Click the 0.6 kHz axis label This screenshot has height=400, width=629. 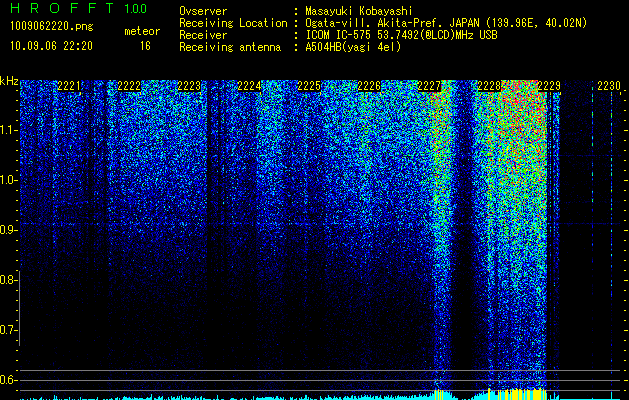9,380
